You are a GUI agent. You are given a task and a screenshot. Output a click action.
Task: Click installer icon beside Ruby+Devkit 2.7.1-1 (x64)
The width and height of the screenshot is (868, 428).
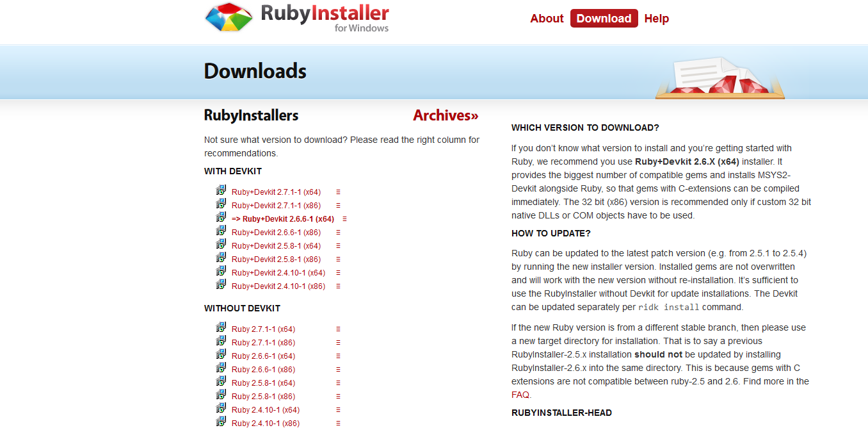pos(221,191)
